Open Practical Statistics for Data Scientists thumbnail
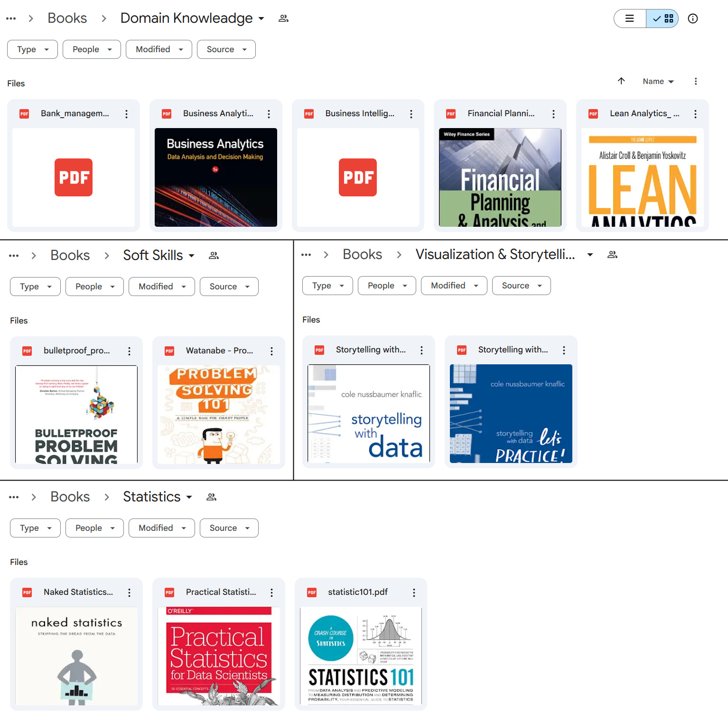Image resolution: width=728 pixels, height=722 pixels. click(x=219, y=656)
